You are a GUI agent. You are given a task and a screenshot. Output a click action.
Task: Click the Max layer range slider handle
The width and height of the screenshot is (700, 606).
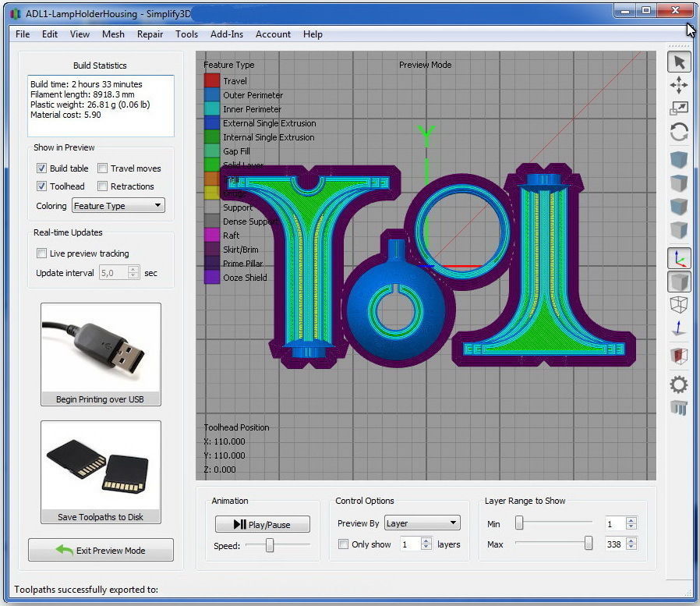click(x=589, y=543)
